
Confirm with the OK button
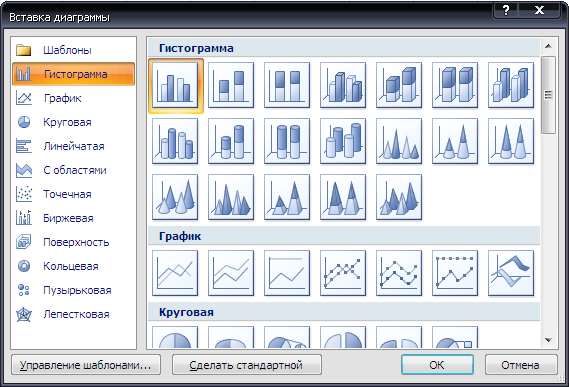[x=437, y=365]
